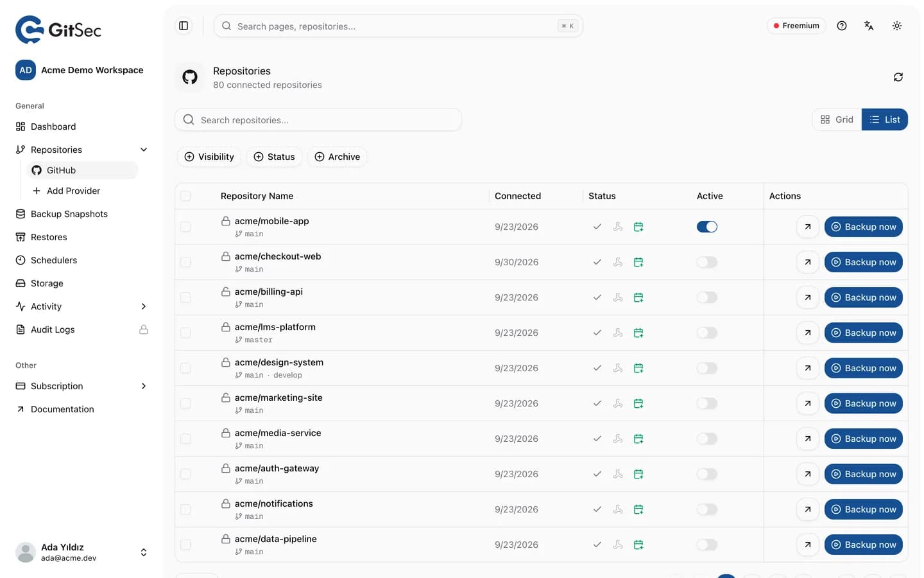Click Backup now for acme/design-system

click(x=864, y=368)
